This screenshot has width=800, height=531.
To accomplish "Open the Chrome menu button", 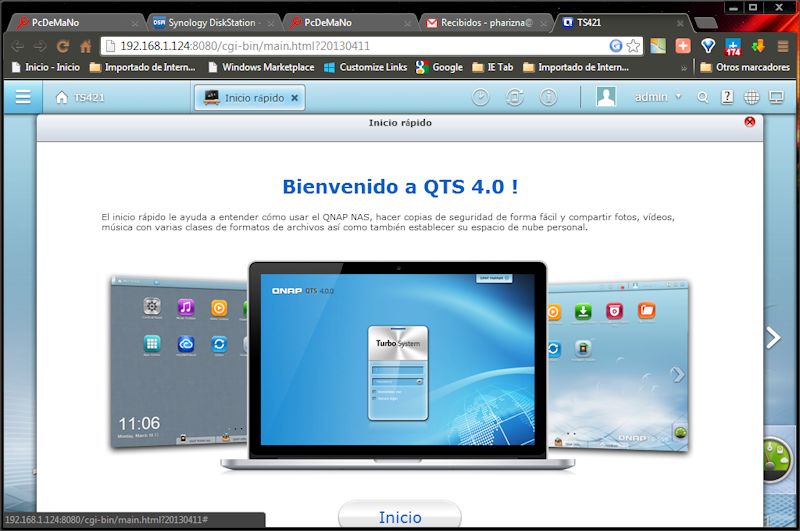I will pos(783,46).
